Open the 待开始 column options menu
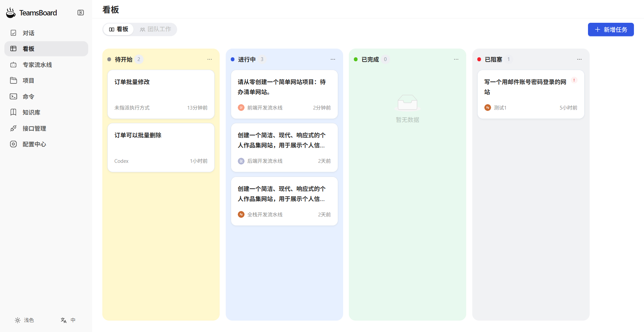The image size is (644, 332). click(x=210, y=59)
